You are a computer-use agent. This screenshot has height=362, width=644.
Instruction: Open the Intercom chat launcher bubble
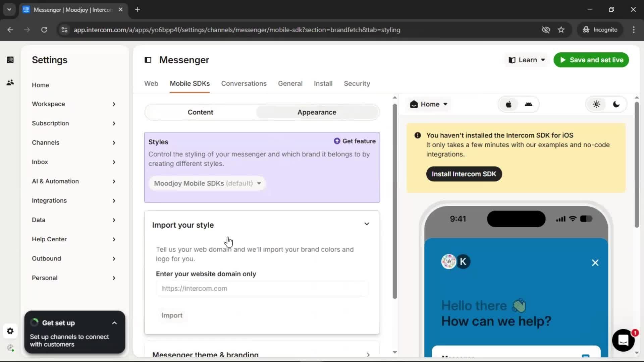click(623, 340)
